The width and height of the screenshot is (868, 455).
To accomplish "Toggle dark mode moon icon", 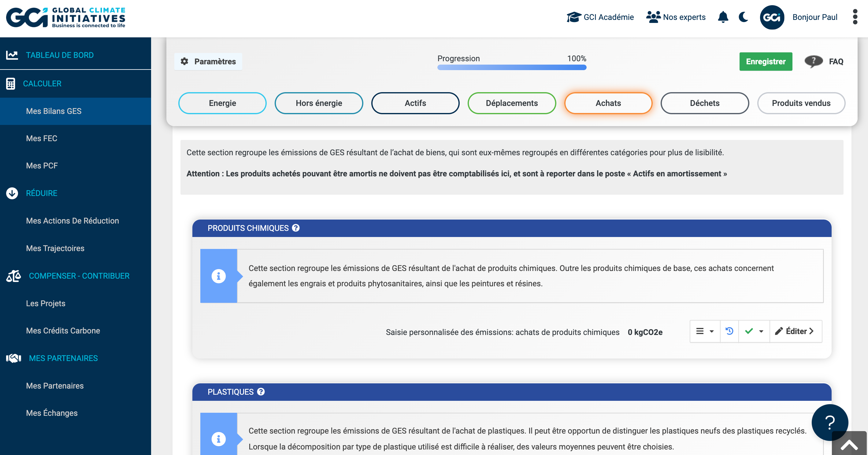I will (743, 17).
